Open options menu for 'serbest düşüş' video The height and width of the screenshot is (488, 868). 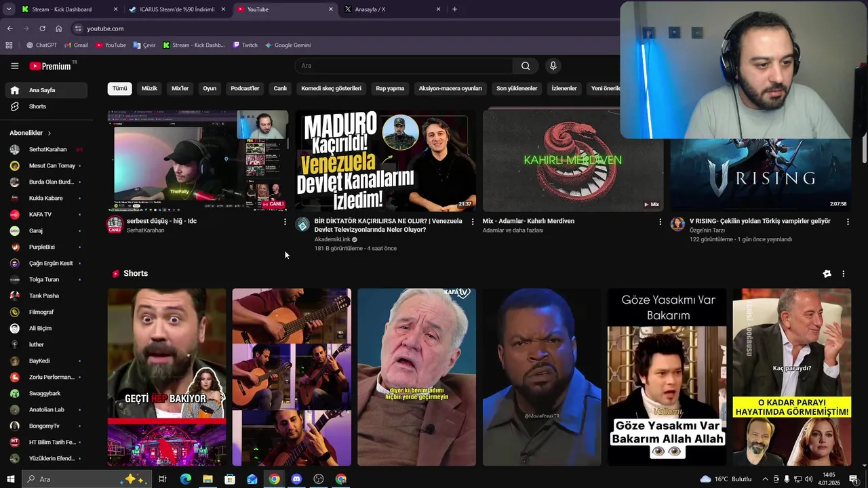coord(285,222)
